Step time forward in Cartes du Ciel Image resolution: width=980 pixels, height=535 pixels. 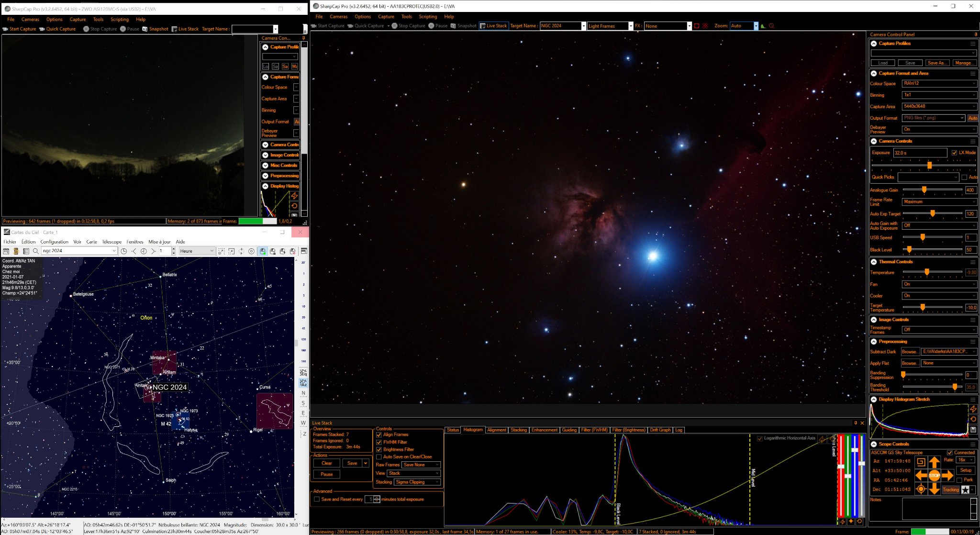(x=153, y=251)
